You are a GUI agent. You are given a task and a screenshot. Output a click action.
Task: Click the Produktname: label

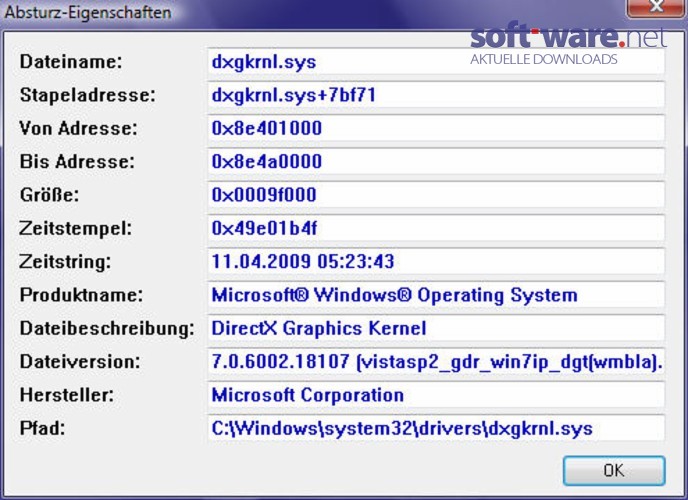pyautogui.click(x=82, y=295)
